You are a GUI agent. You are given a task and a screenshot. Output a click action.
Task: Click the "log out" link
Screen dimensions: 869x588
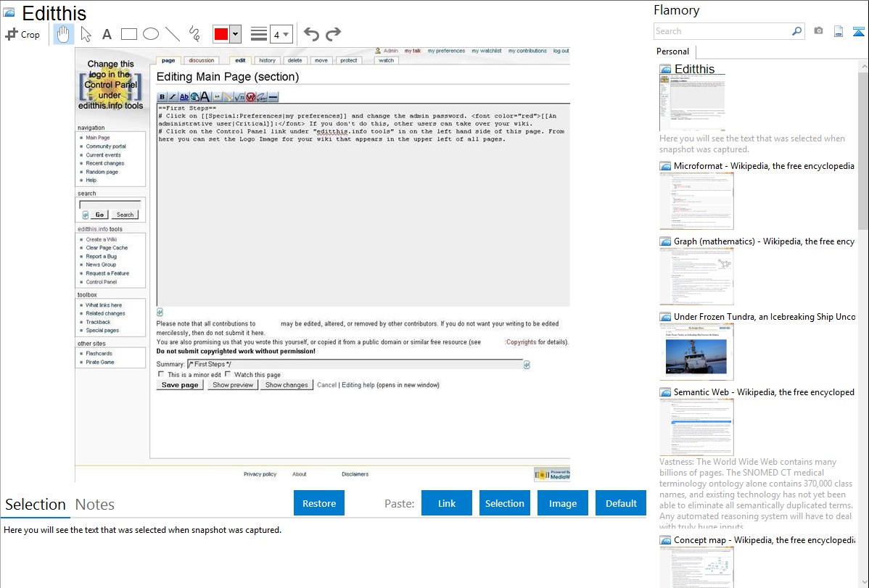(561, 51)
